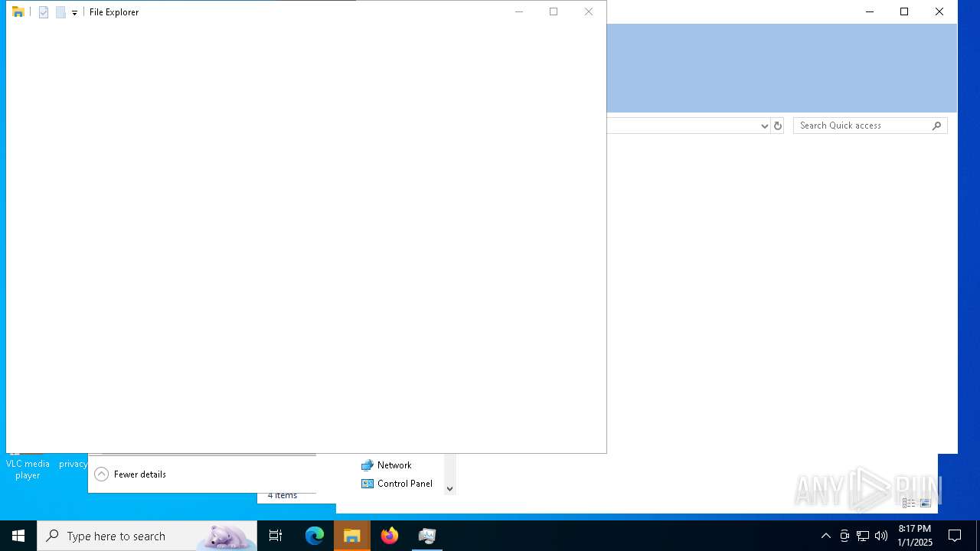This screenshot has height=551, width=980.
Task: Maximize the rear Quick access window
Action: click(904, 11)
